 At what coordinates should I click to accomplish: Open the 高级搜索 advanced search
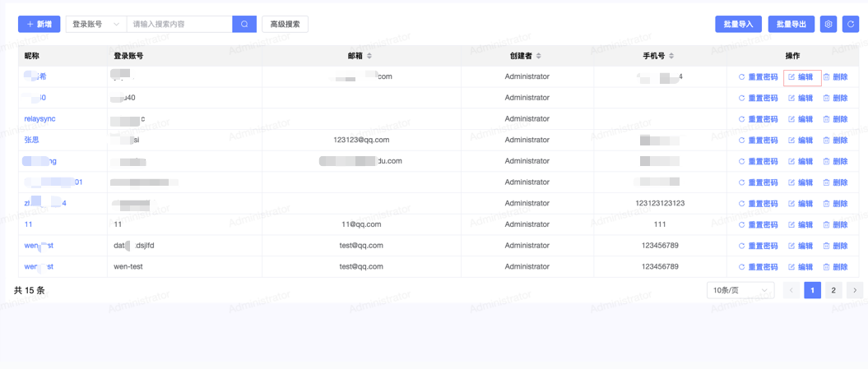285,25
